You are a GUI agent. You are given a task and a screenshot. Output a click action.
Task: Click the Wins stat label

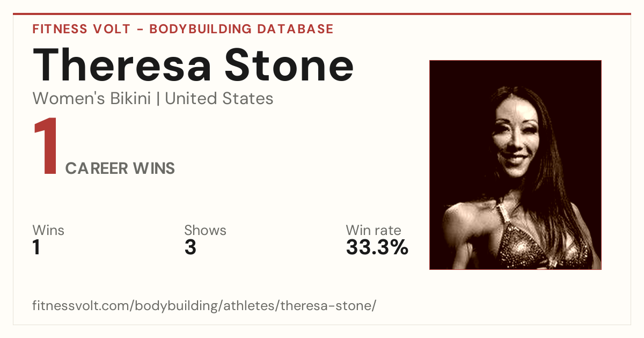pyautogui.click(x=48, y=231)
